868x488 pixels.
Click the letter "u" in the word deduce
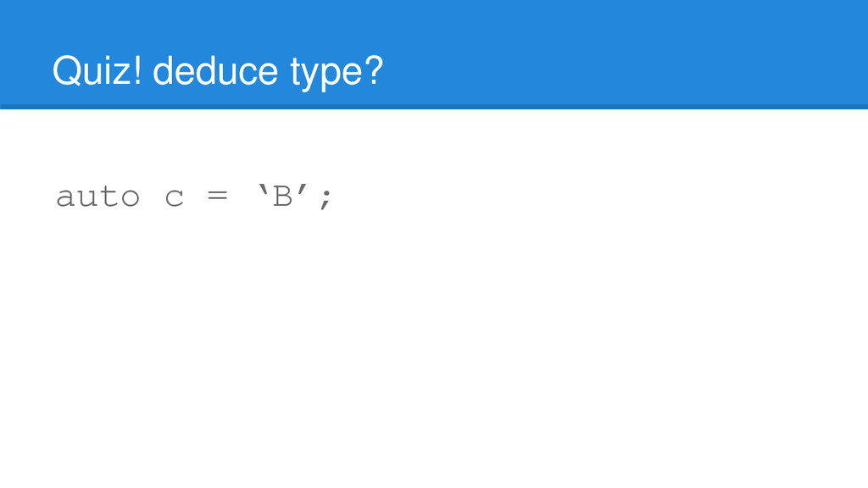pos(226,73)
